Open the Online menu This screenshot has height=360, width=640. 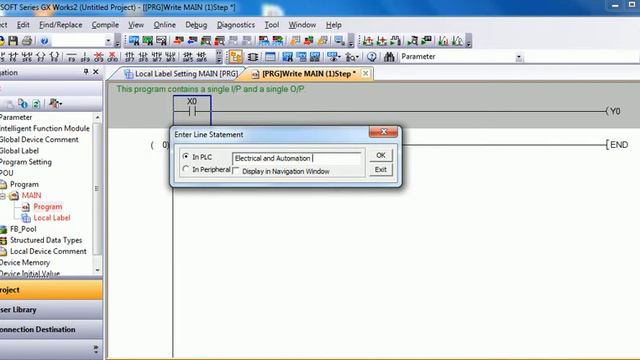pos(164,25)
